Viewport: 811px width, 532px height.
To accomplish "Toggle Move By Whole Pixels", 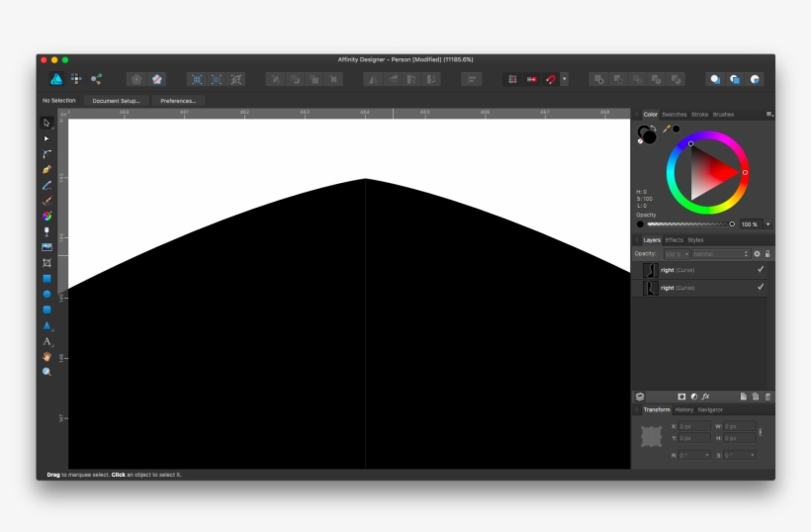I will pos(532,79).
